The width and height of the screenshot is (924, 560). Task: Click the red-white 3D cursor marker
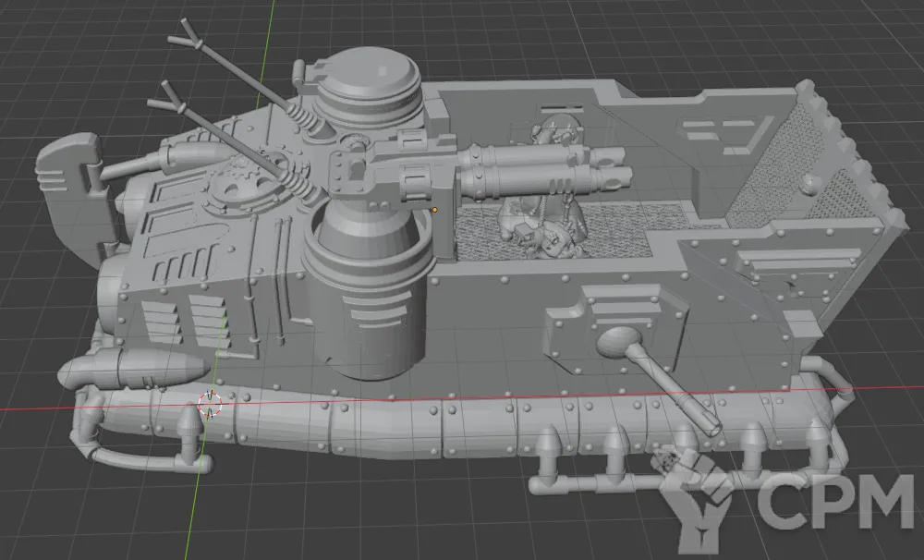click(210, 404)
